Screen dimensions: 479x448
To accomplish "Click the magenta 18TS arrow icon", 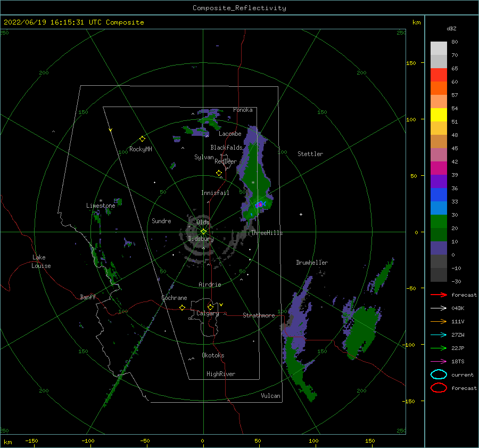I will point(439,362).
